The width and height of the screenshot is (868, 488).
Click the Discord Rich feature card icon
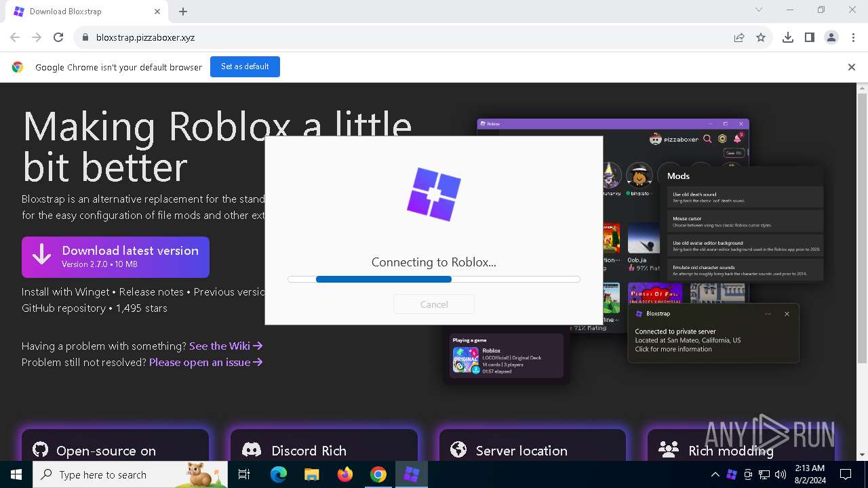point(252,450)
